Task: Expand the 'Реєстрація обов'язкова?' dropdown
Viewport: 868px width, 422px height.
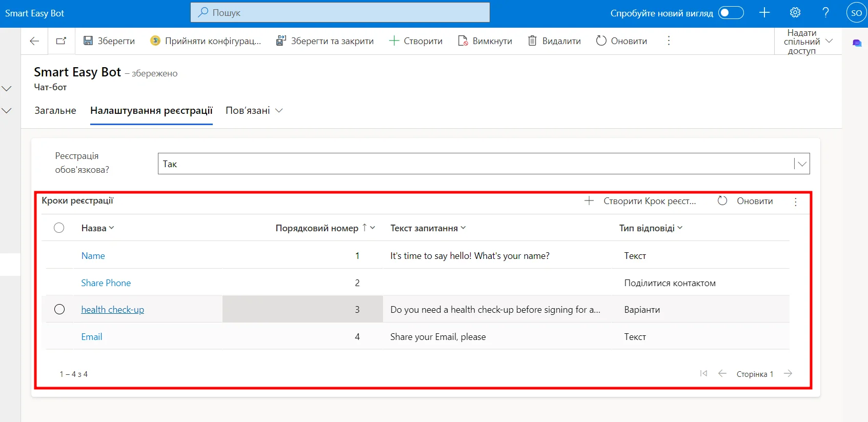Action: (x=801, y=164)
